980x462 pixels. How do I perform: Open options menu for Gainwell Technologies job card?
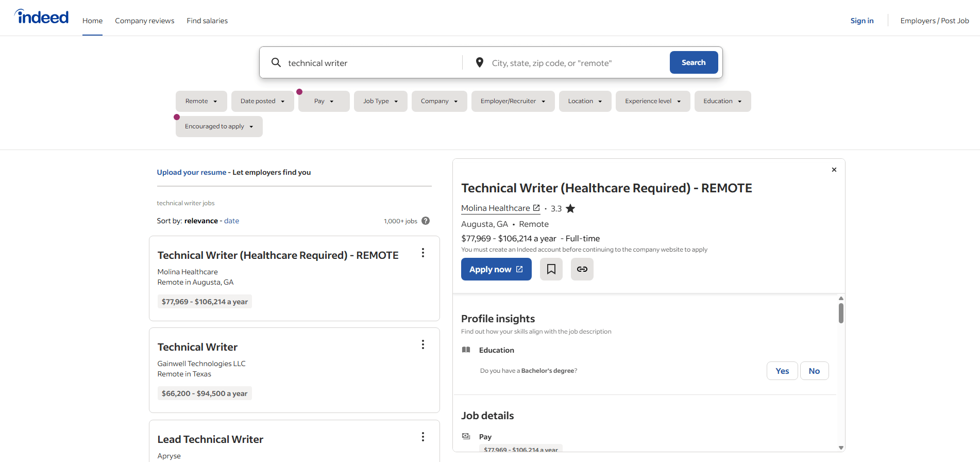coord(423,344)
